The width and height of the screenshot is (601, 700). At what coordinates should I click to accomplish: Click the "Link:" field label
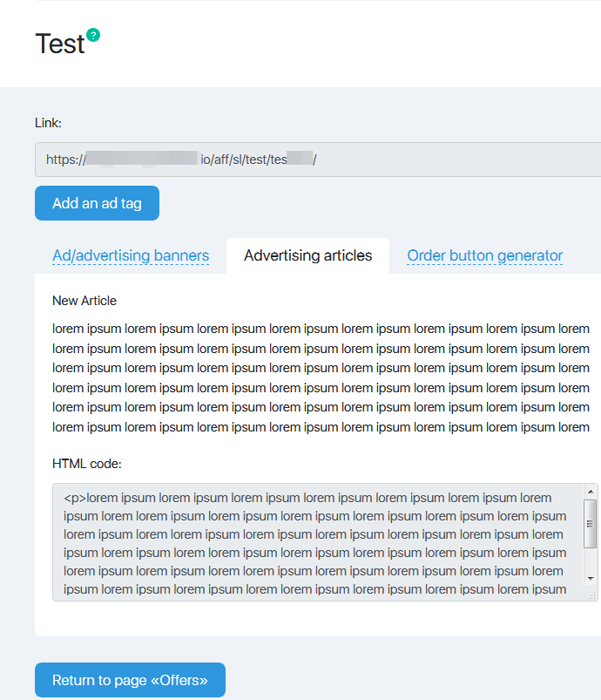(x=48, y=123)
